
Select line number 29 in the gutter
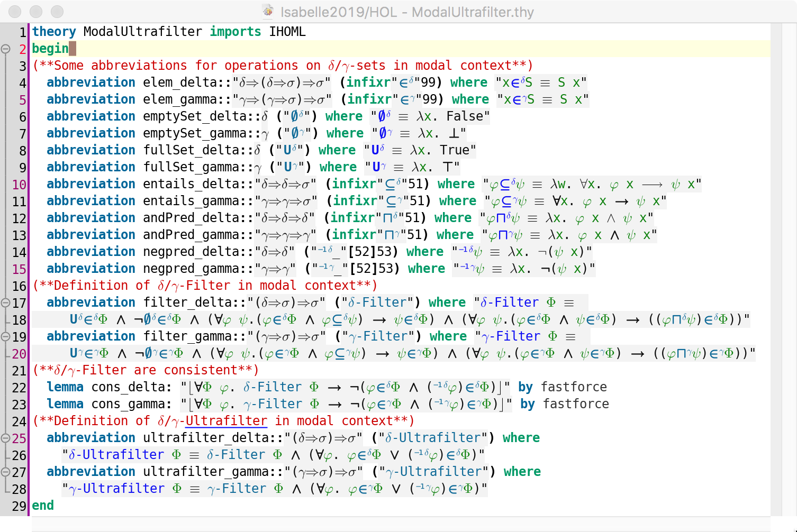pyautogui.click(x=19, y=506)
